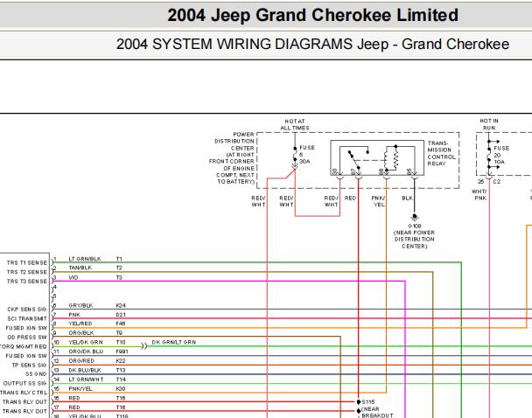The width and height of the screenshot is (532, 418).
Task: Click circuit code "T2"
Action: 119,268
